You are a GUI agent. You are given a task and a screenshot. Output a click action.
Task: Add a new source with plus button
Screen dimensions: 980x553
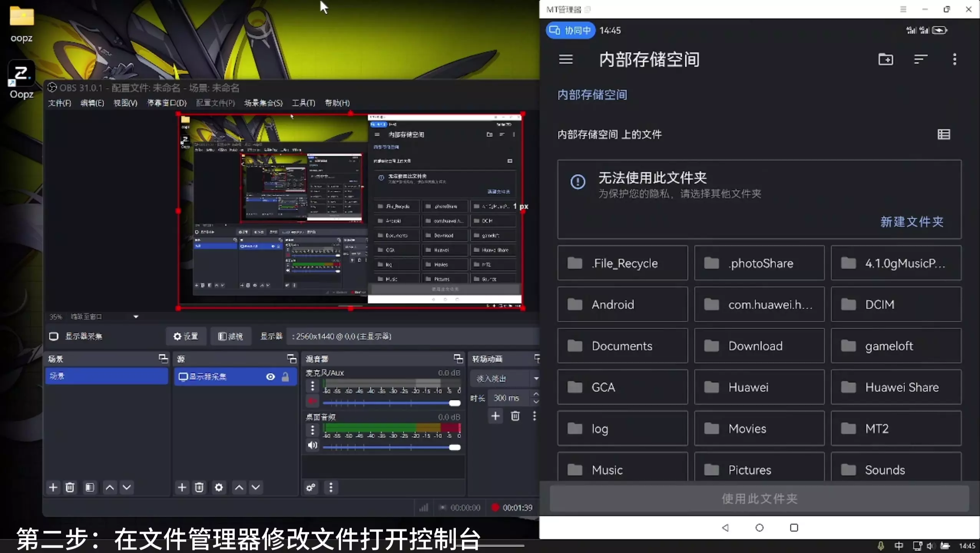coord(182,487)
